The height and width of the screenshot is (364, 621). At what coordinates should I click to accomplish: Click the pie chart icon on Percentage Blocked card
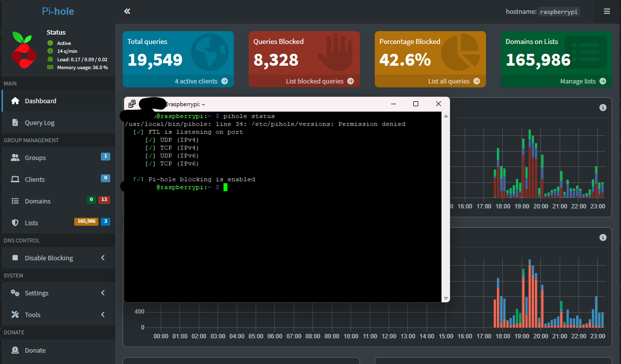[461, 52]
